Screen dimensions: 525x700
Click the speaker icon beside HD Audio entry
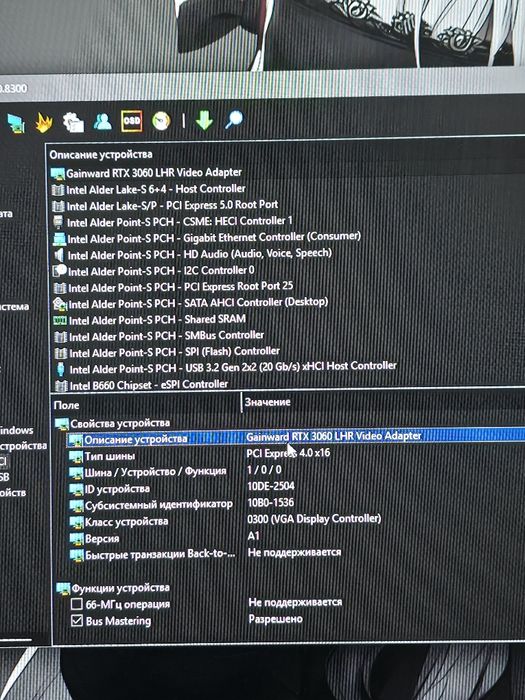click(x=59, y=255)
